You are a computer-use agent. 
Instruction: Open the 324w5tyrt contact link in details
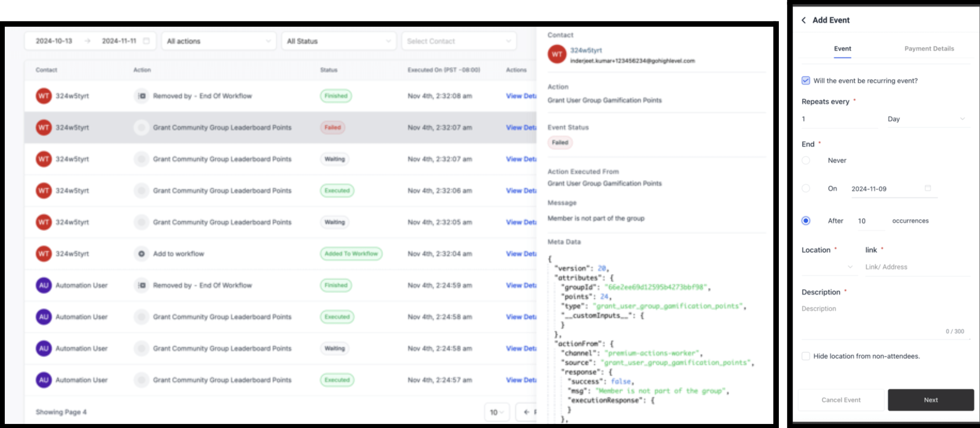(x=586, y=50)
